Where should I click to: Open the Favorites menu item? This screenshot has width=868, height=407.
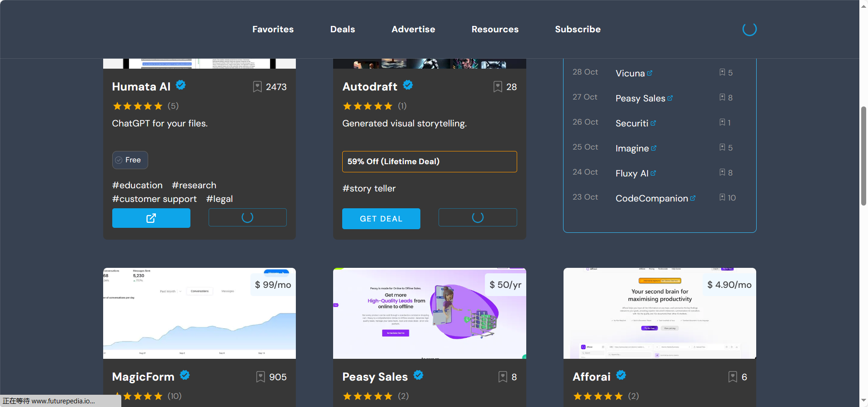(273, 29)
